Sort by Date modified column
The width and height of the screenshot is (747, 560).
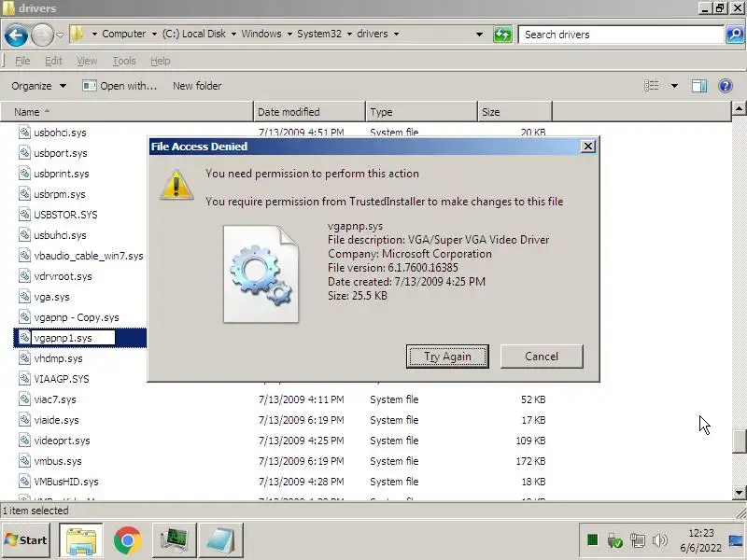tap(309, 112)
